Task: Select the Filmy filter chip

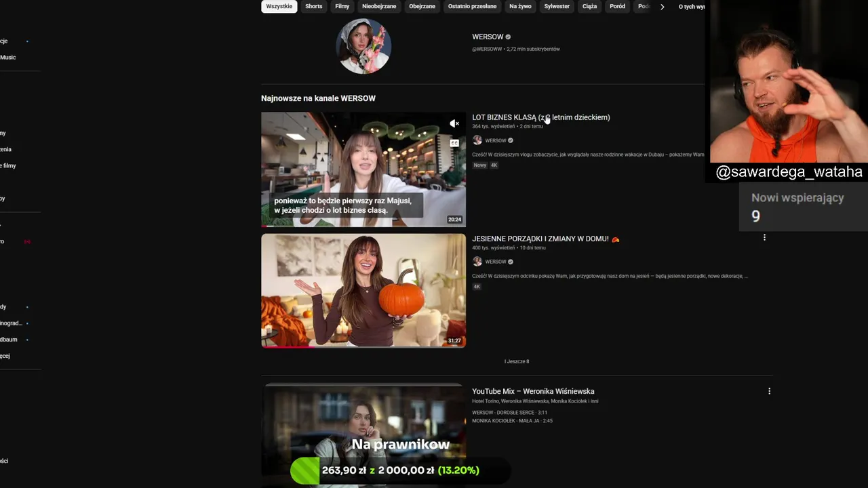Action: coord(342,6)
